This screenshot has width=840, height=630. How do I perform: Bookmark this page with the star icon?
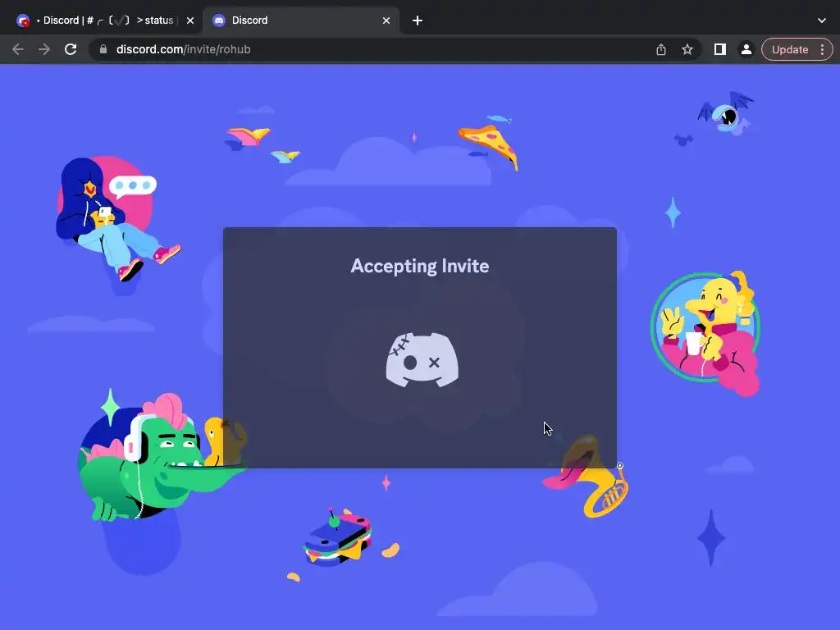tap(687, 49)
